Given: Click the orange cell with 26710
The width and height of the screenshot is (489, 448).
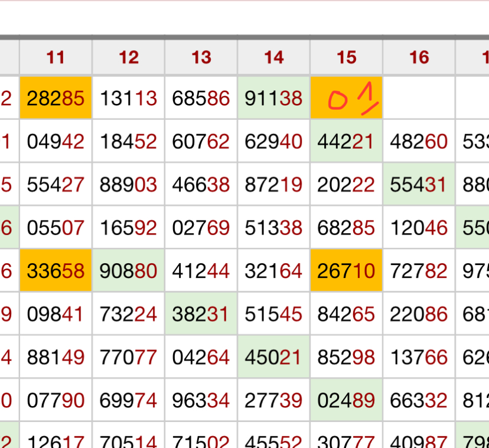Looking at the screenshot, I should tap(347, 271).
